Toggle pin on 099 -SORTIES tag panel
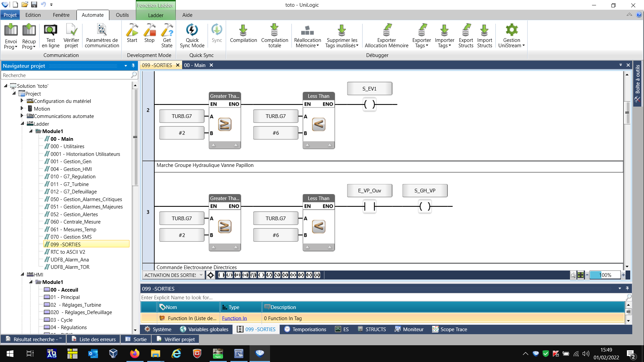644x362 pixels. point(627,289)
